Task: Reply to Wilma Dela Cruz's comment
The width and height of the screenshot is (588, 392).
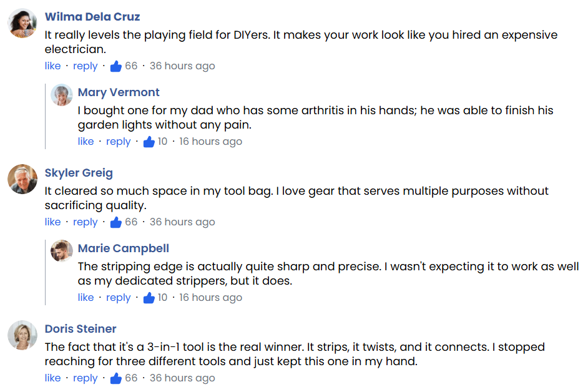Action: click(86, 66)
